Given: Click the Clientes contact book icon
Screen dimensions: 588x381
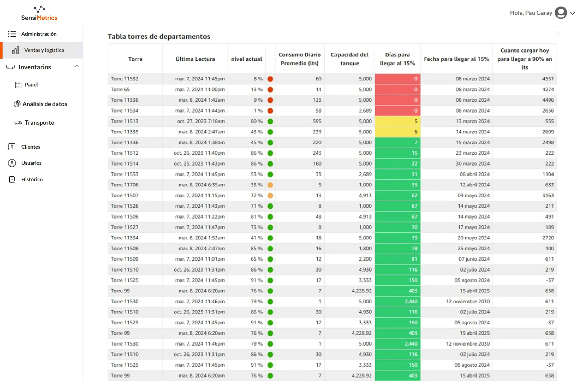Looking at the screenshot, I should tap(11, 147).
